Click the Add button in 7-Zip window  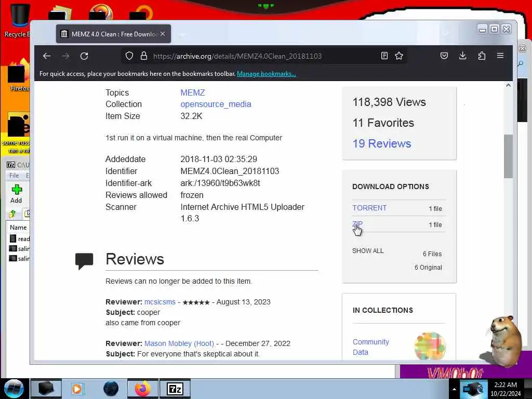[16, 194]
